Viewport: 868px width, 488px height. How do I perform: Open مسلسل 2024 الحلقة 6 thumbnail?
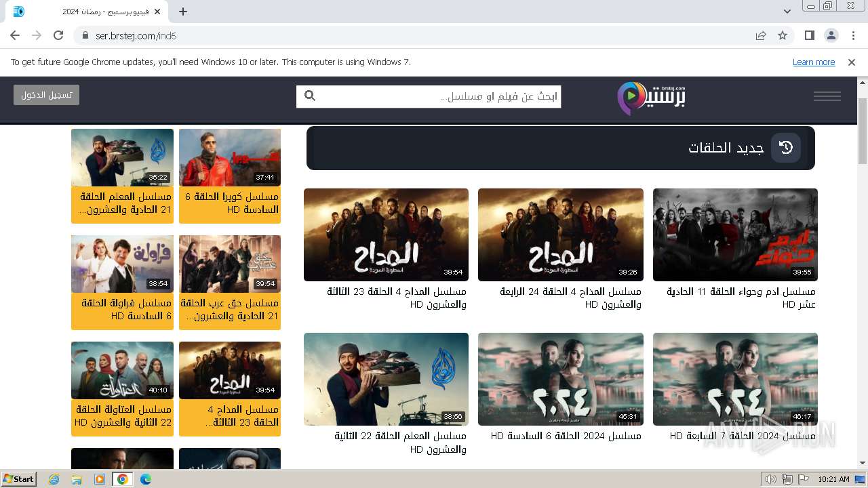coord(561,379)
